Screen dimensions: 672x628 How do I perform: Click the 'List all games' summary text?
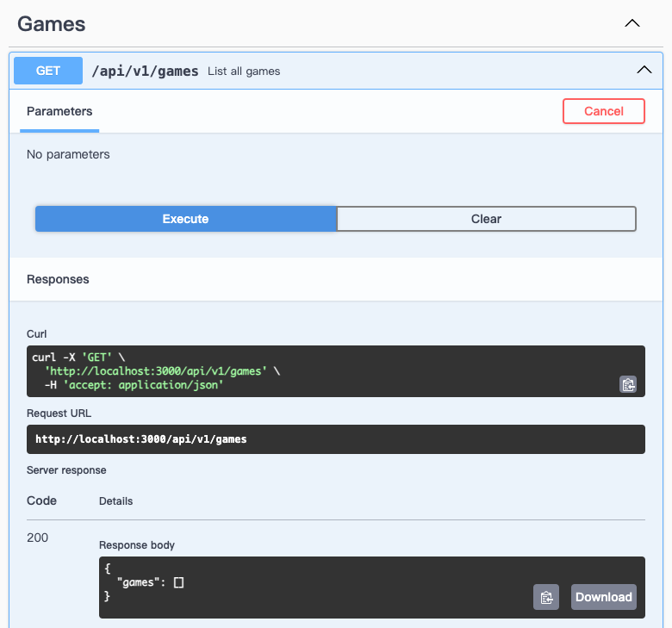(244, 72)
